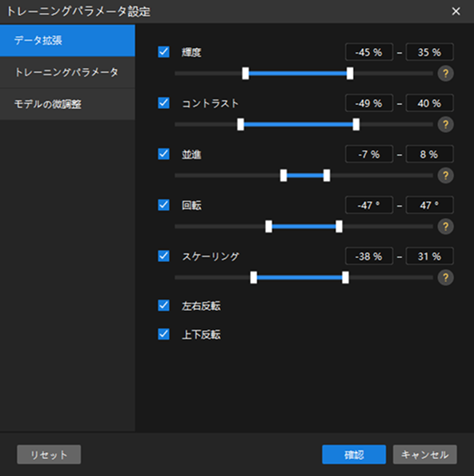
Task: Open help icon for コントラスト slider
Action: 445,124
